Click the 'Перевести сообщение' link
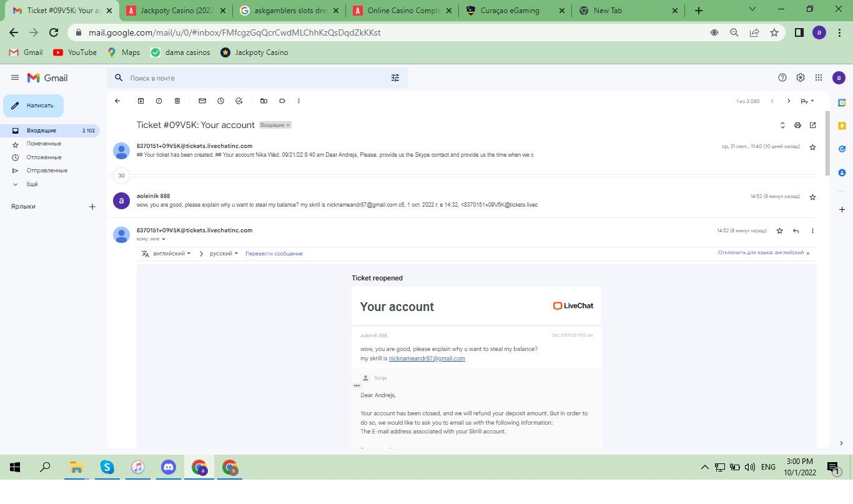 [274, 254]
